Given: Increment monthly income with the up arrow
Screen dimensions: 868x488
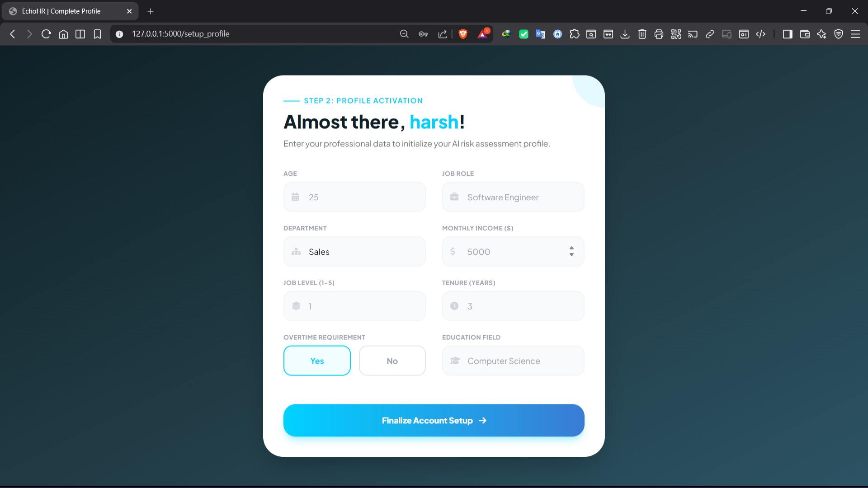Looking at the screenshot, I should (571, 249).
